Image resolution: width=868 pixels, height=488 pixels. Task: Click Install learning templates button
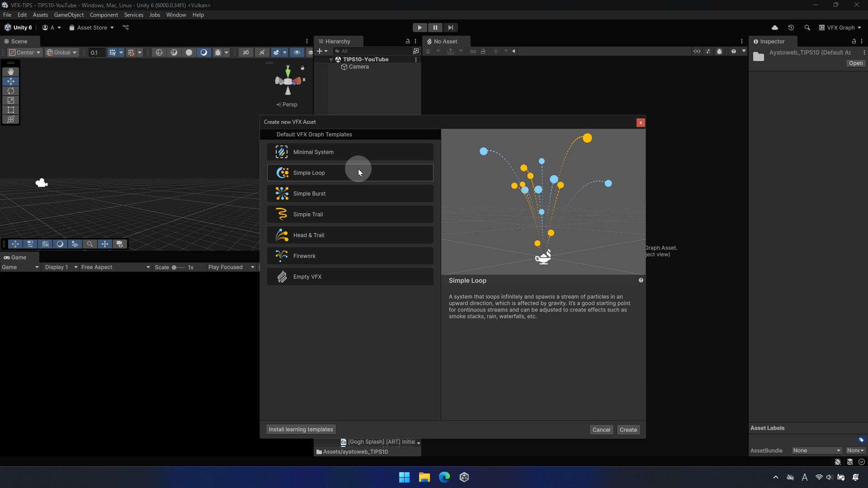pos(301,429)
